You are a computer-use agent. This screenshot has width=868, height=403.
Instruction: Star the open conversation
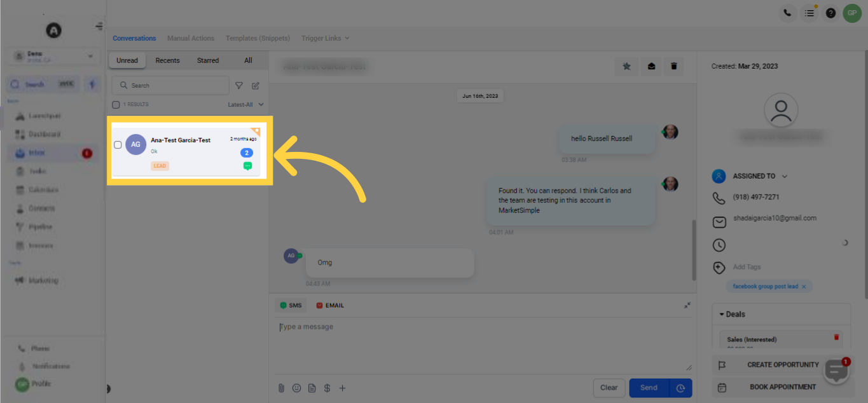(626, 66)
